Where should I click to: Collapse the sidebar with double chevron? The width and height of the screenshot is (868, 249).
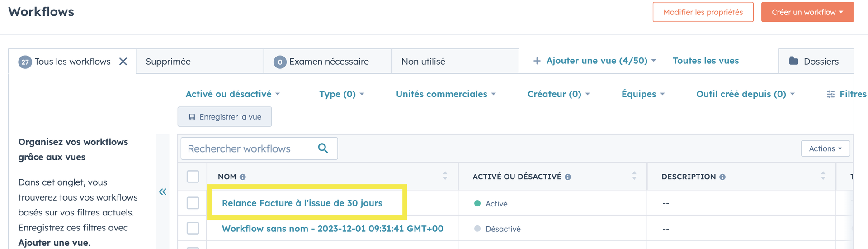click(x=163, y=192)
